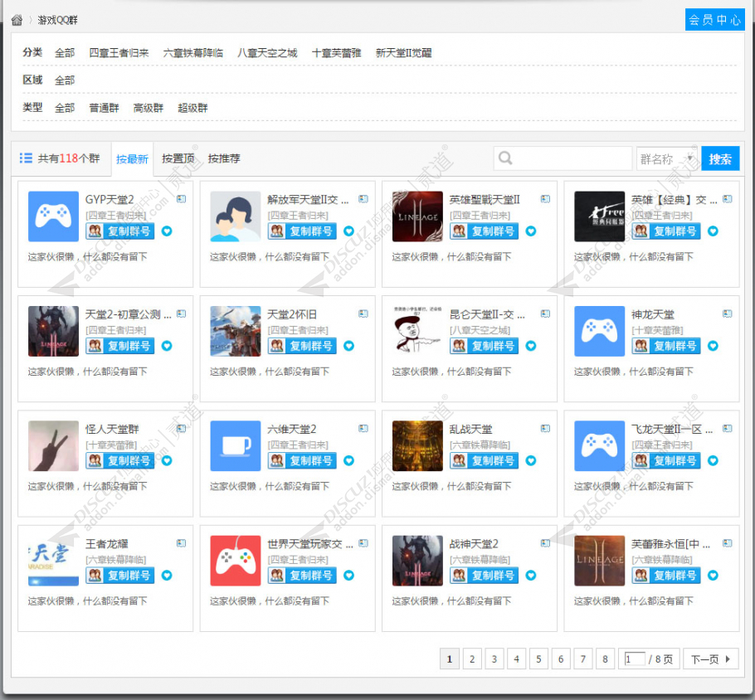755x700 pixels.
Task: Click the heart icon for 世界天堂玩家交
Action: 349,576
